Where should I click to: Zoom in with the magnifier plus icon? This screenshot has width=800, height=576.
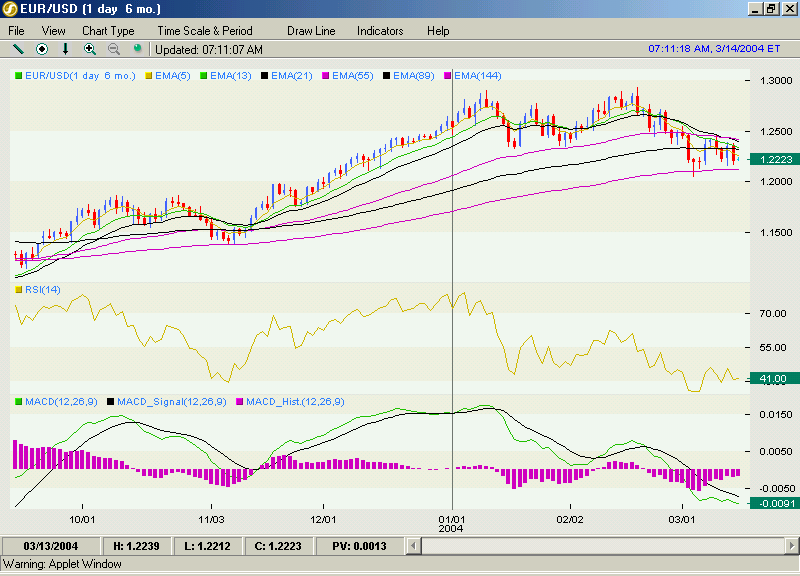click(x=90, y=49)
